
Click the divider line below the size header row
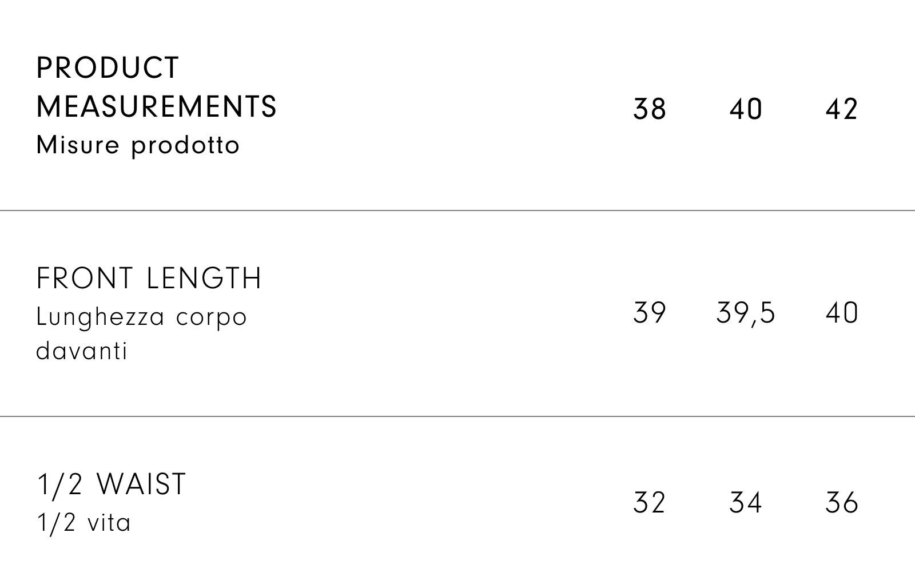[x=457, y=210]
